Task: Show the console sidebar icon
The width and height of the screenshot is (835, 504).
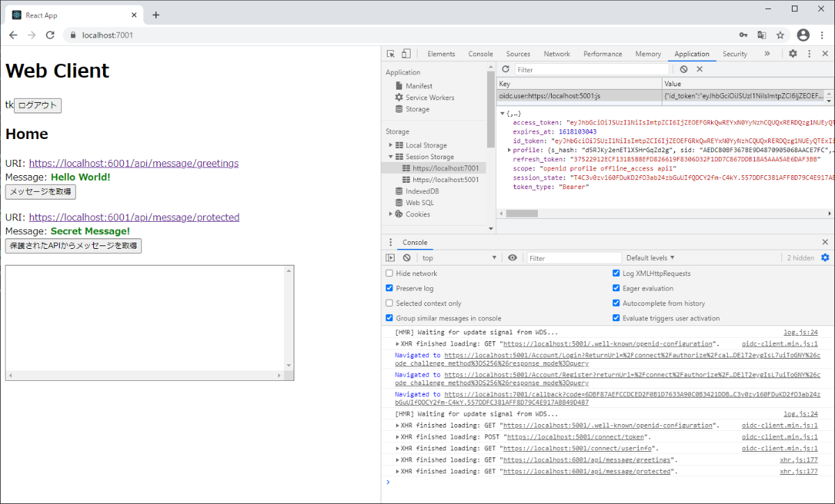Action: coord(390,258)
